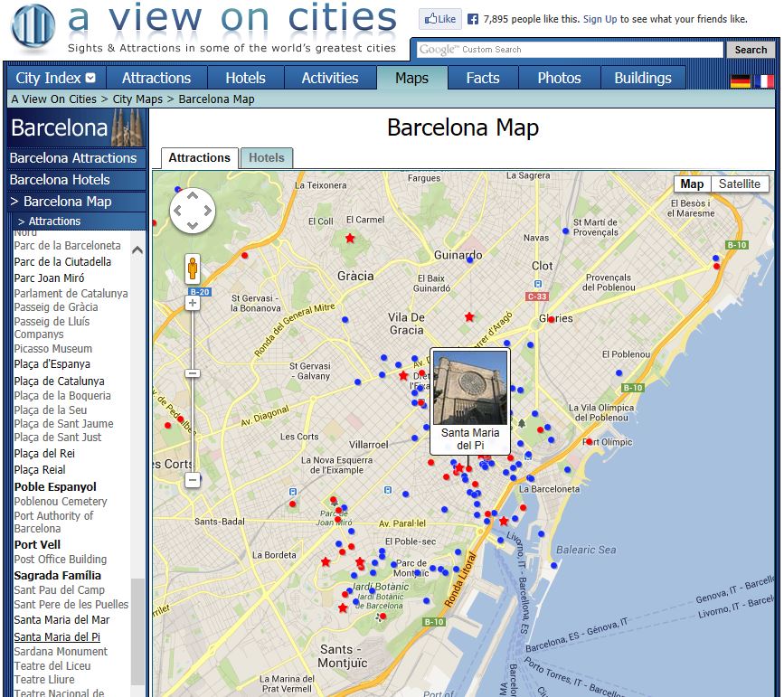This screenshot has height=697, width=784.
Task: Open Port Vell in the attractions list
Action: [x=37, y=544]
